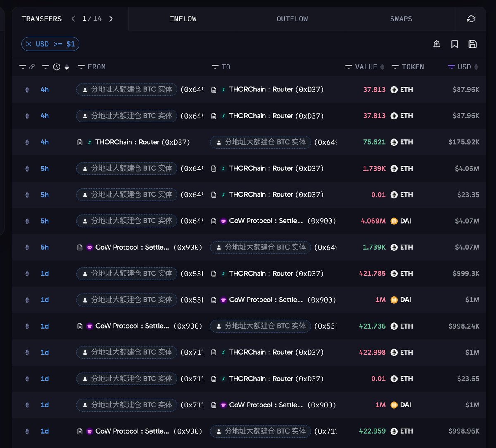The width and height of the screenshot is (496, 448).
Task: Click the 1/14 page indicator
Action: pos(92,19)
